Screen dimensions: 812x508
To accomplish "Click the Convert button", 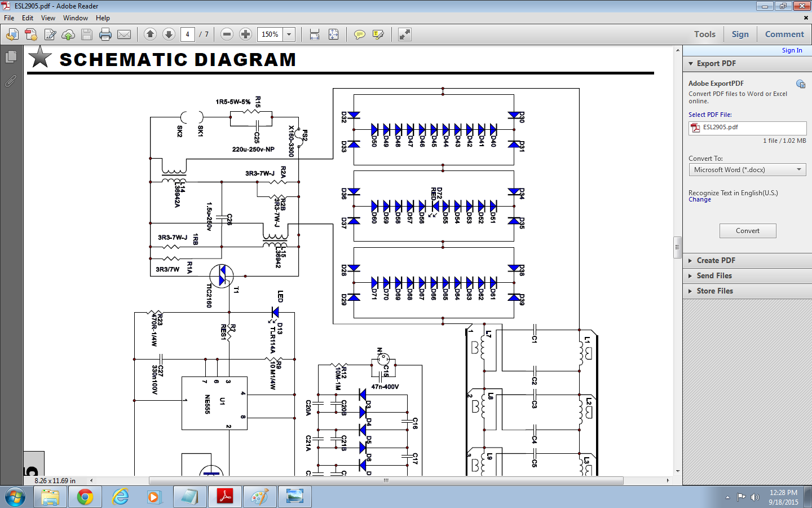I will click(748, 231).
